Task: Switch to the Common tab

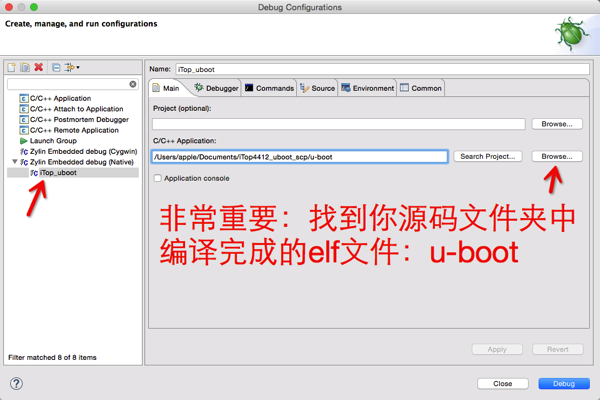Action: coord(421,88)
